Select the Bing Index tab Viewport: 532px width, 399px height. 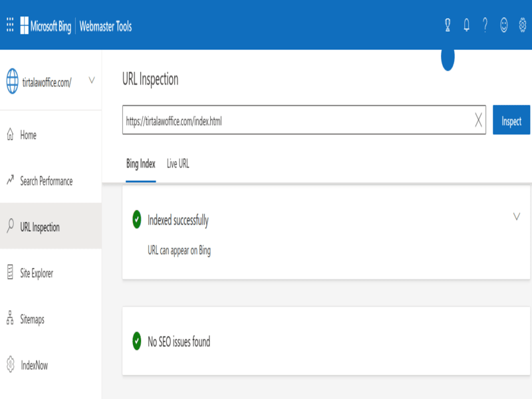pyautogui.click(x=141, y=164)
